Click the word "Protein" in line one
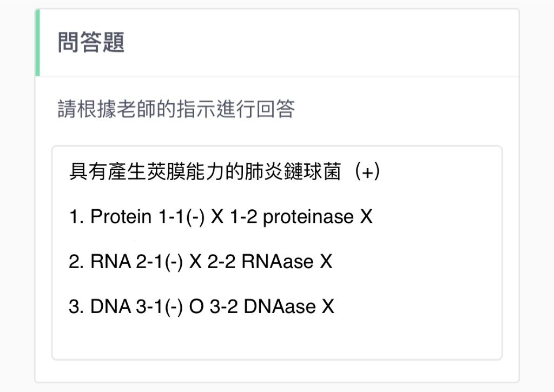This screenshot has width=554, height=392. (x=121, y=216)
